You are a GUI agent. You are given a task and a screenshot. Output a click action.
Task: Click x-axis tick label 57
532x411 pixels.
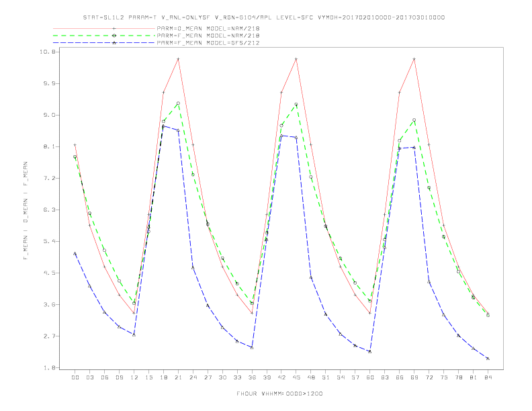[355, 377]
